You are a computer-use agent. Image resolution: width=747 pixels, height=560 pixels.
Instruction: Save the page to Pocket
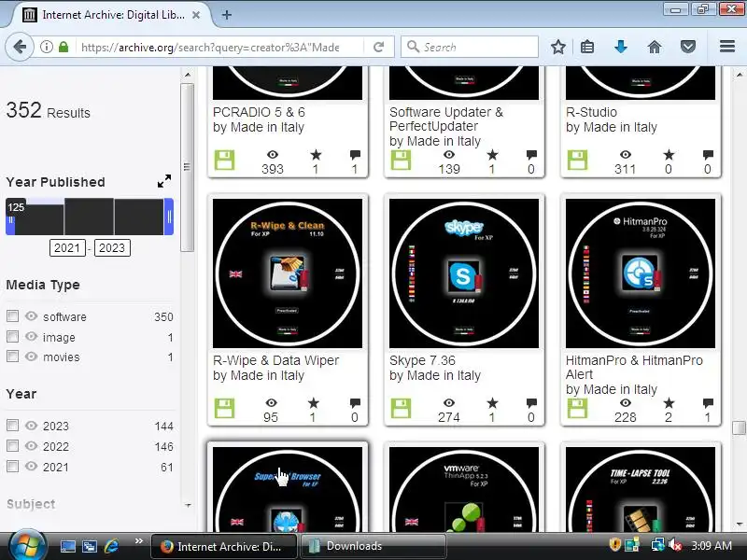tap(688, 47)
